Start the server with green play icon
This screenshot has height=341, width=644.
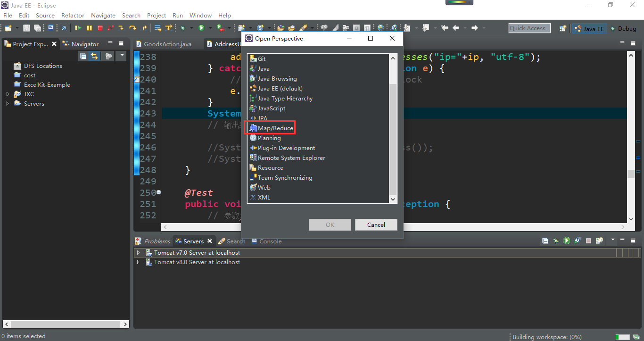click(x=567, y=241)
